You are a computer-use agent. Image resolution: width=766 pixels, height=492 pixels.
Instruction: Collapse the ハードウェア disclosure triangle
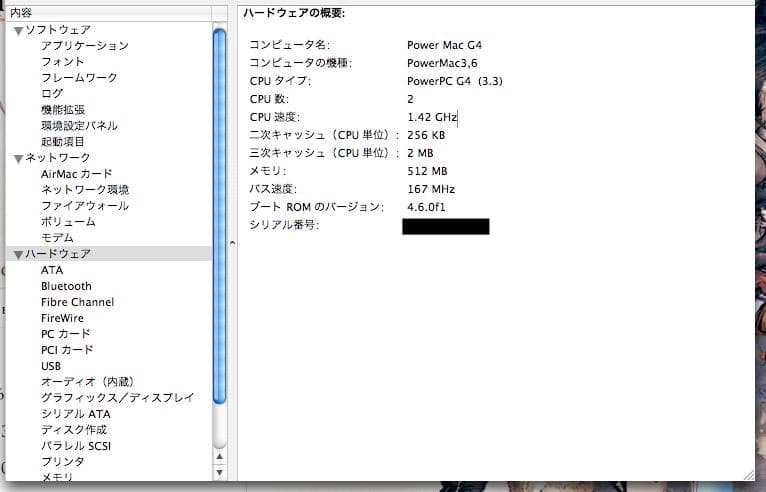19,255
